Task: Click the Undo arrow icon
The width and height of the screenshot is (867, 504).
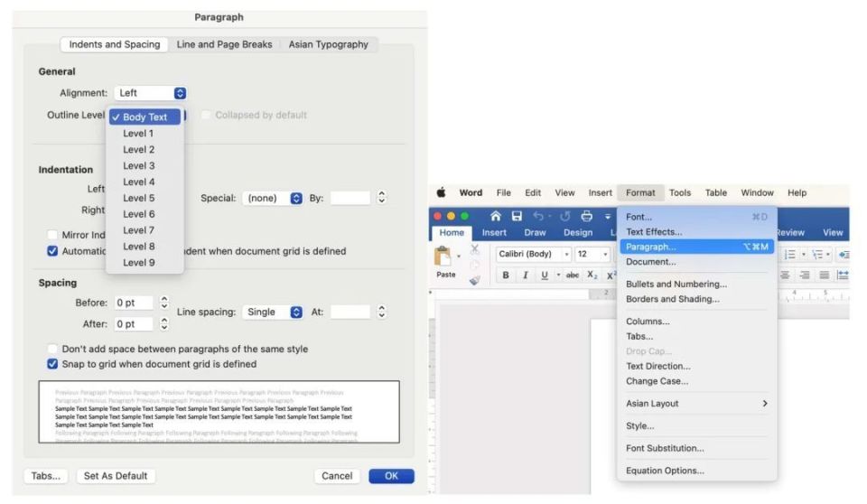Action: (x=538, y=216)
